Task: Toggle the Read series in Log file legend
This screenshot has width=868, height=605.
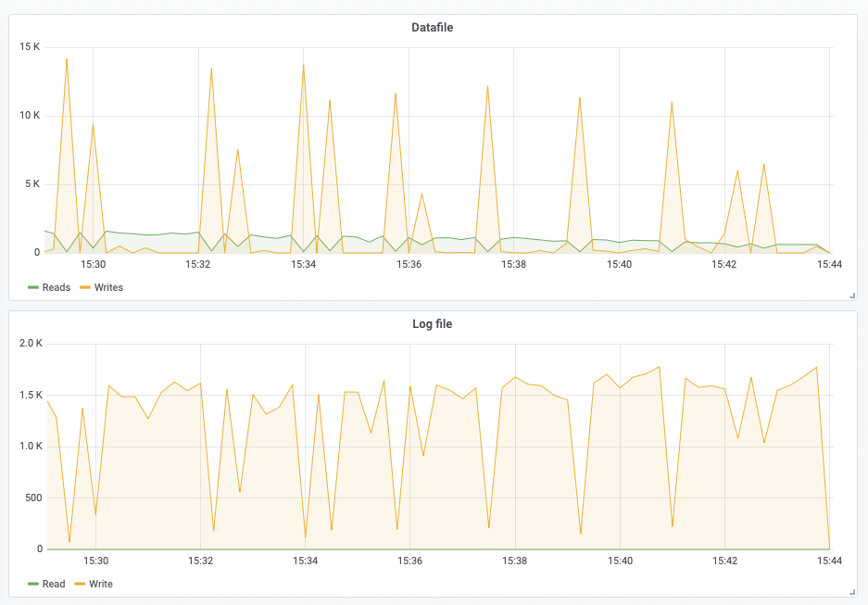Action: coord(54,584)
